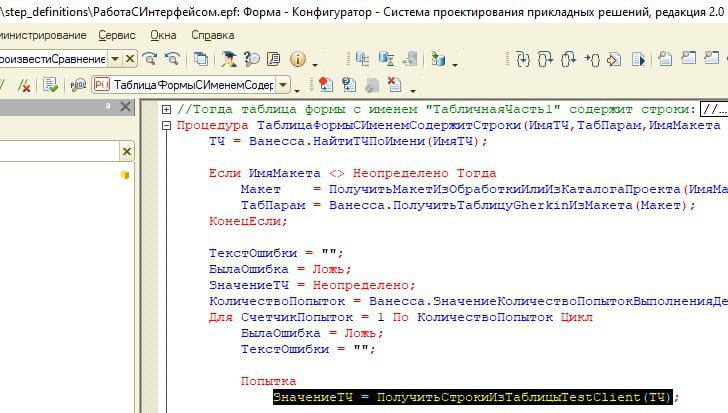
Task: Open the Администрирование menu
Action: tap(42, 35)
